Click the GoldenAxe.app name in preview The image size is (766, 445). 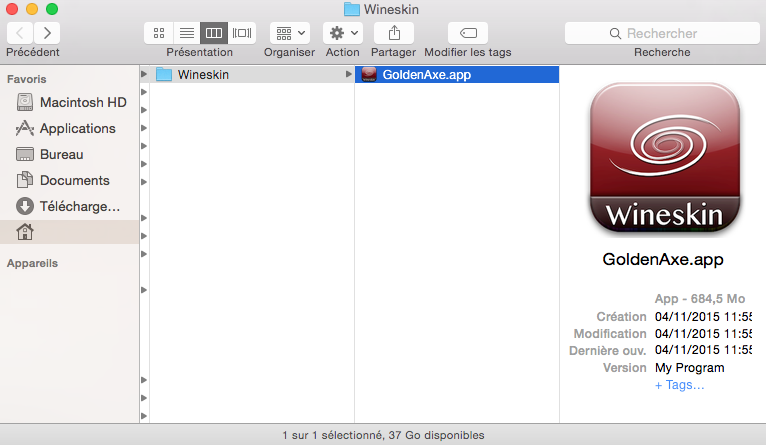pos(663,259)
